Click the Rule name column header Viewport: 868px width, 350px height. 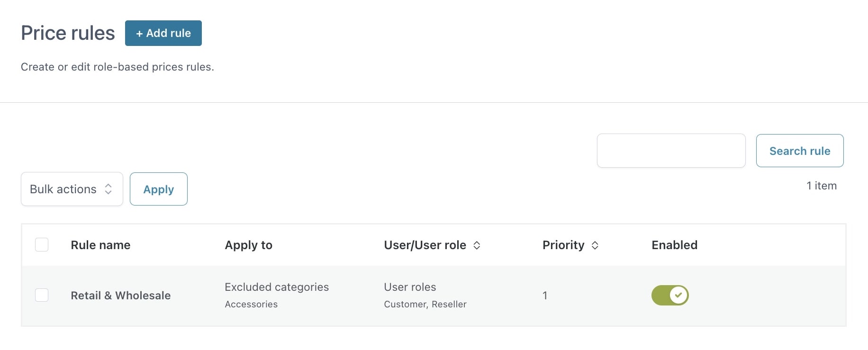(100, 245)
